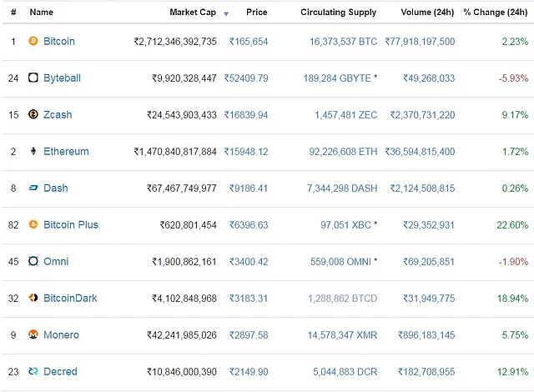Open the Bitcoin Plus coin page link

[70, 225]
